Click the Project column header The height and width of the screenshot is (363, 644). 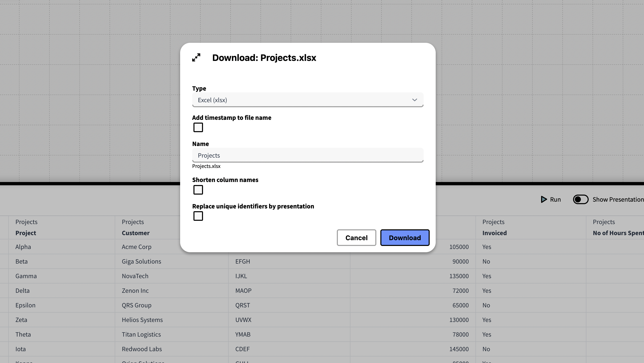click(26, 233)
